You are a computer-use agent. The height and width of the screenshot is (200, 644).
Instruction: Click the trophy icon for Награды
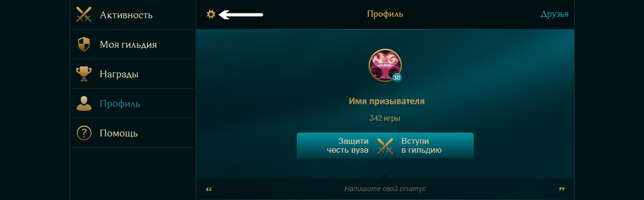(x=84, y=74)
